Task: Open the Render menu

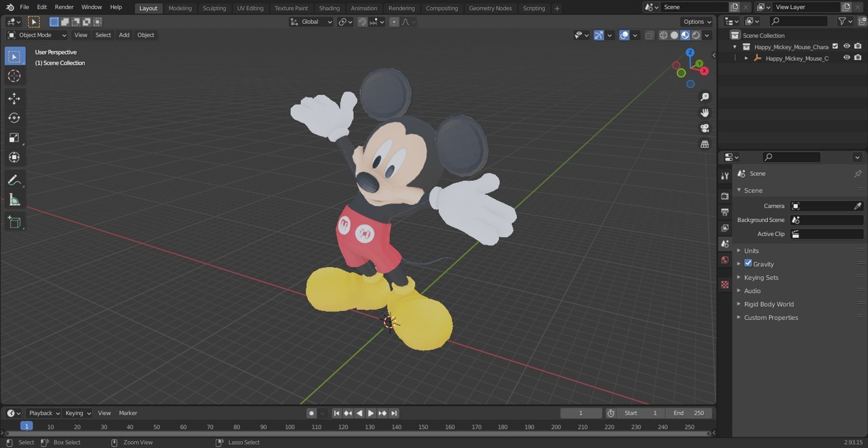Action: [64, 7]
